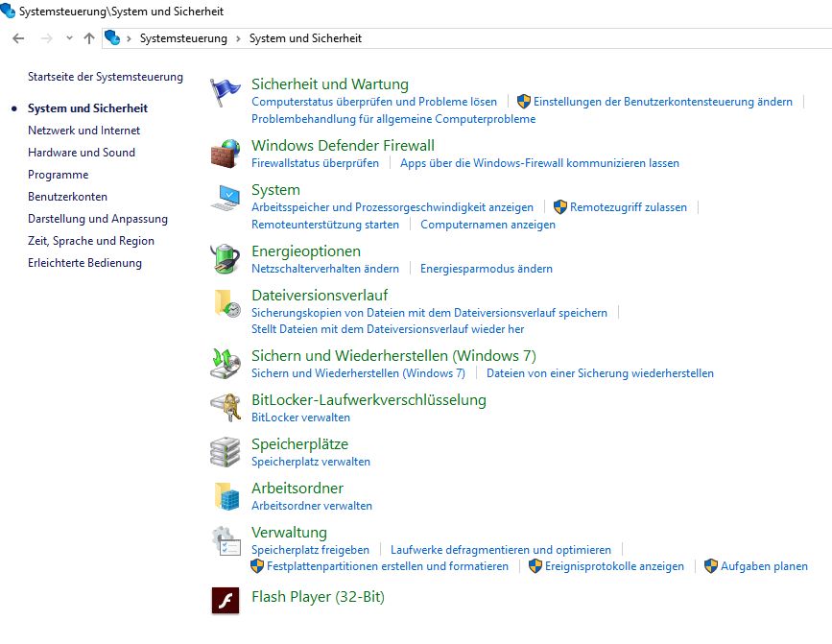Click the Control Panel icon in address bar
Viewport: 832px width, 644px height.
point(112,37)
